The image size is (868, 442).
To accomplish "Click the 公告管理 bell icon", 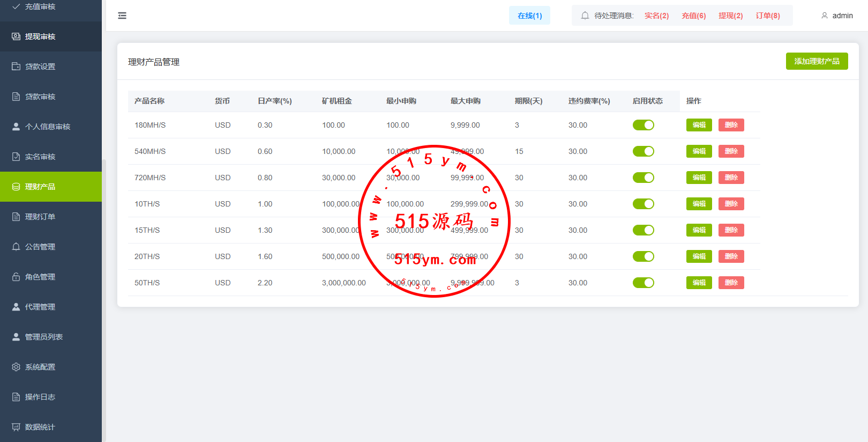I will pos(16,247).
